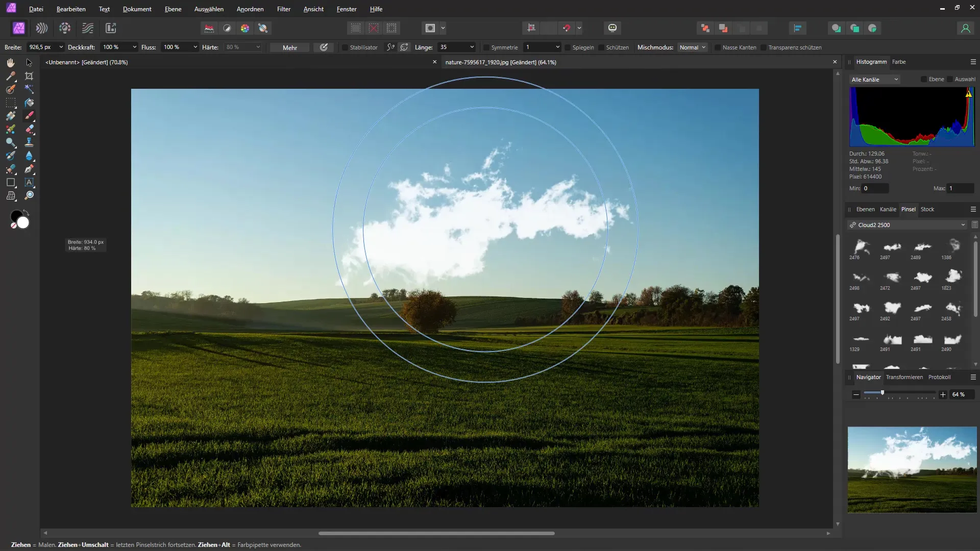980x551 pixels.
Task: Switch to the Transformieren tab
Action: click(x=904, y=377)
